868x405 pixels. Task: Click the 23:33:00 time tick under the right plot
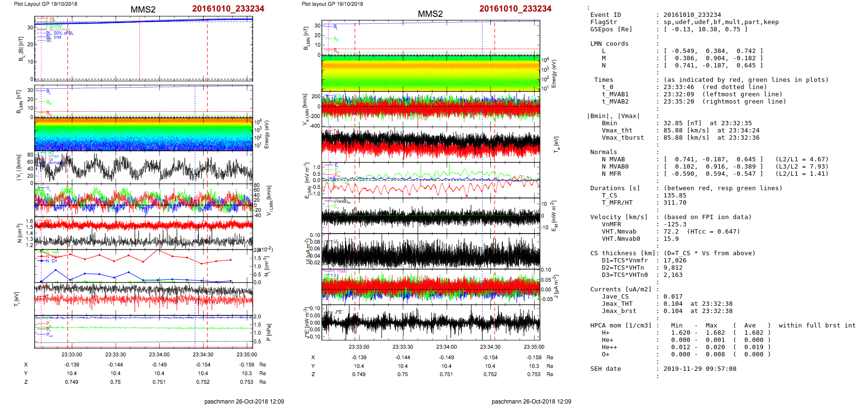pos(359,347)
